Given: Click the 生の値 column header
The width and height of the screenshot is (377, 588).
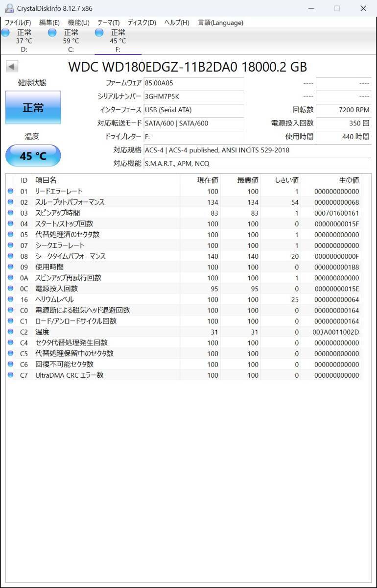Looking at the screenshot, I should pyautogui.click(x=330, y=180).
